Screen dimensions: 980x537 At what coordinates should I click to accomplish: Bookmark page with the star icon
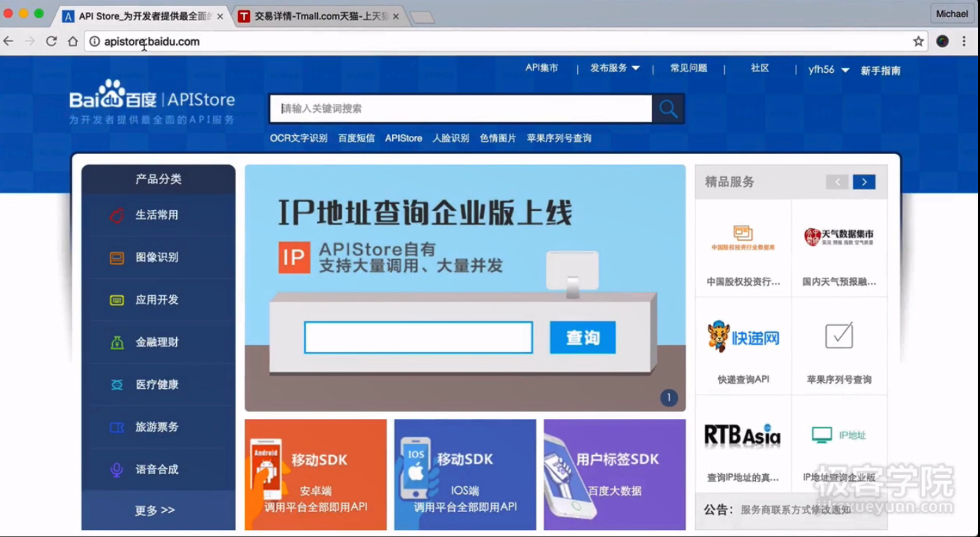[x=919, y=41]
